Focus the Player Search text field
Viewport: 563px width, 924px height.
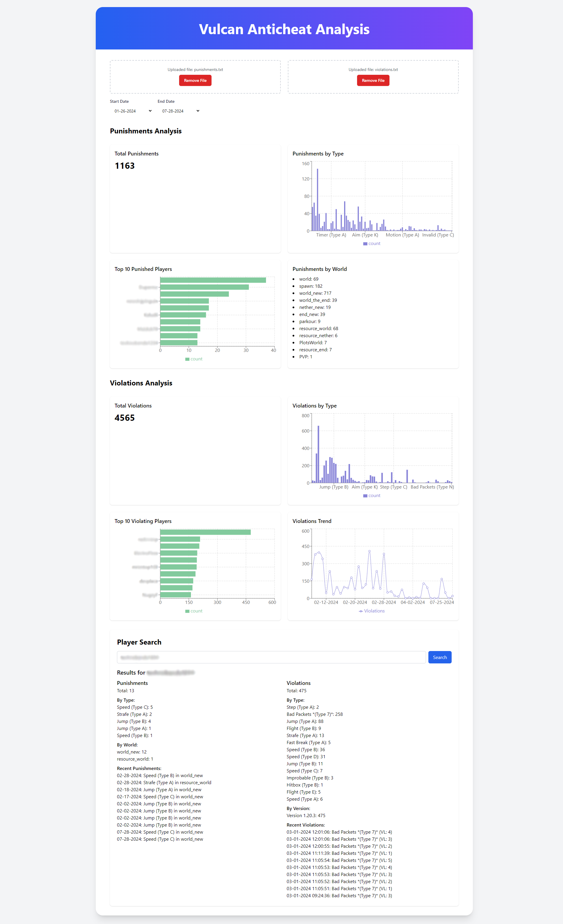(271, 657)
